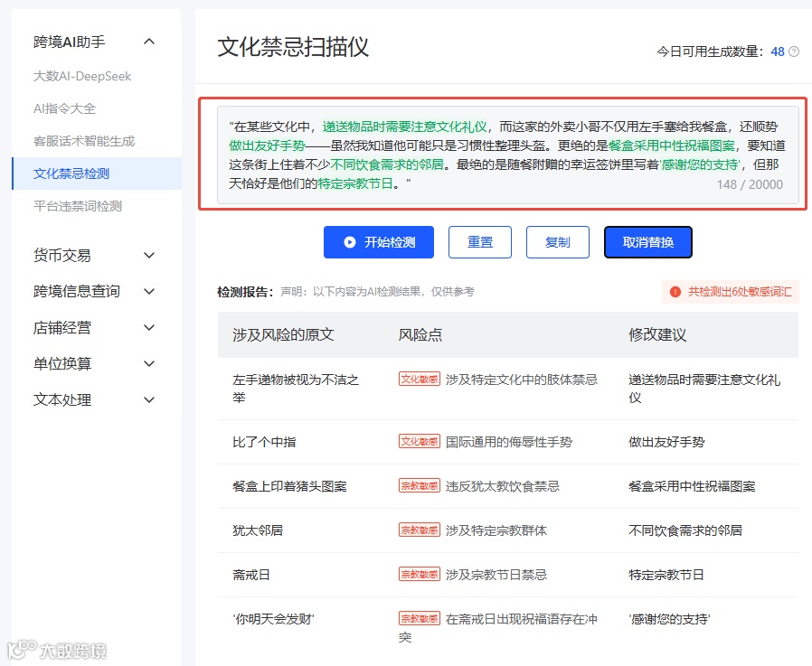The width and height of the screenshot is (812, 666).
Task: Click the red alert icon for 6 sensitive words
Action: point(675,292)
